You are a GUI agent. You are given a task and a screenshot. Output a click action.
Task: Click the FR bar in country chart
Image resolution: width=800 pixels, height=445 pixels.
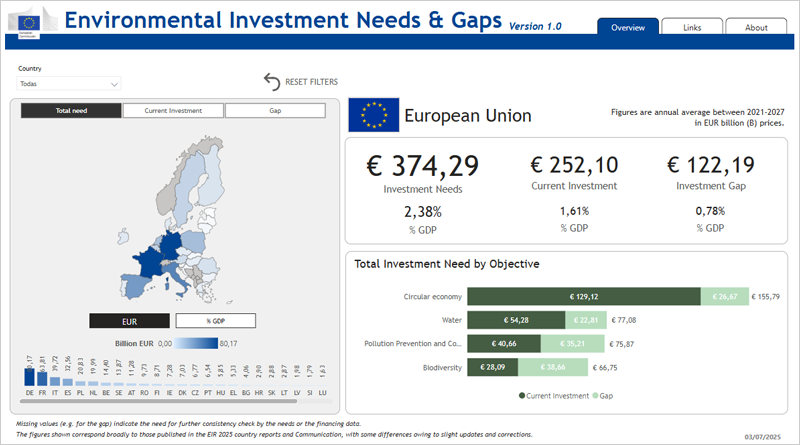click(42, 379)
